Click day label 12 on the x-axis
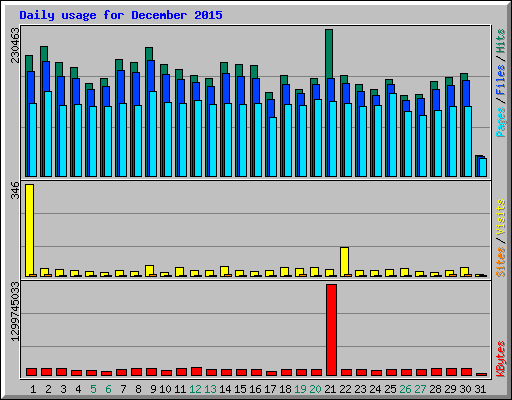512x400 pixels. pos(195,389)
